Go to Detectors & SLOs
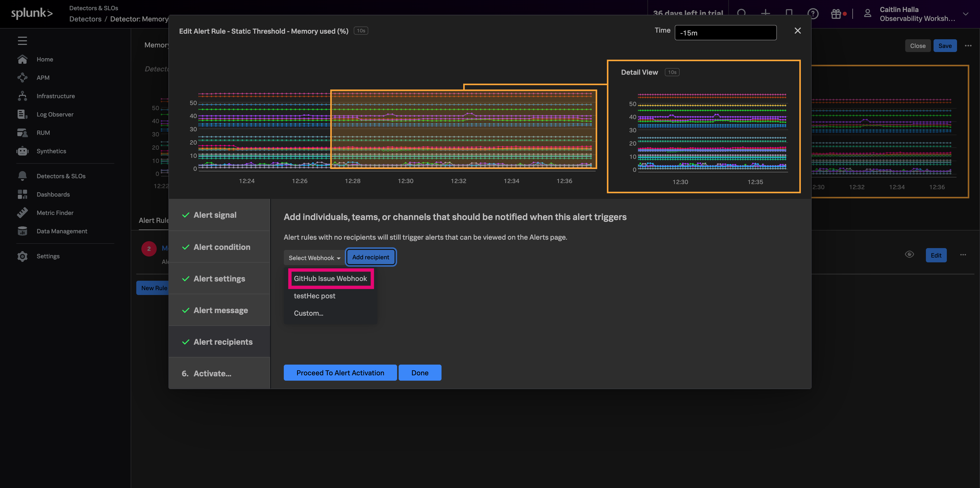The width and height of the screenshot is (980, 488). point(61,176)
